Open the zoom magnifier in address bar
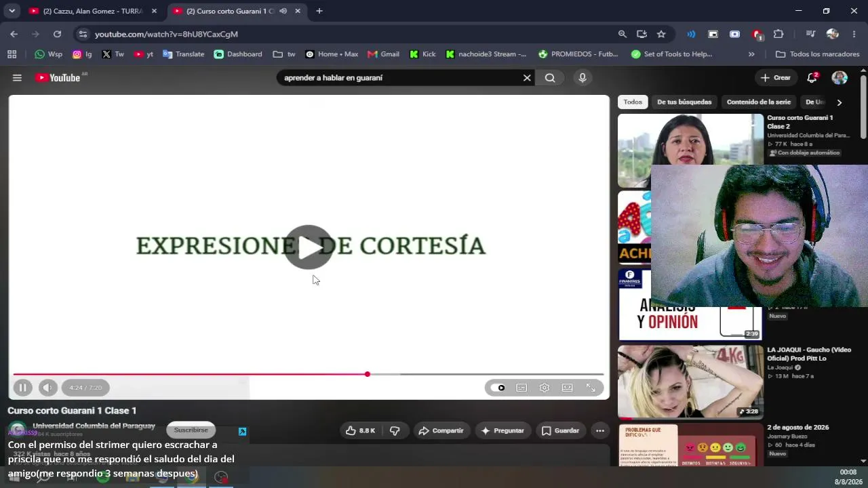The height and width of the screenshot is (488, 868). pyautogui.click(x=623, y=34)
